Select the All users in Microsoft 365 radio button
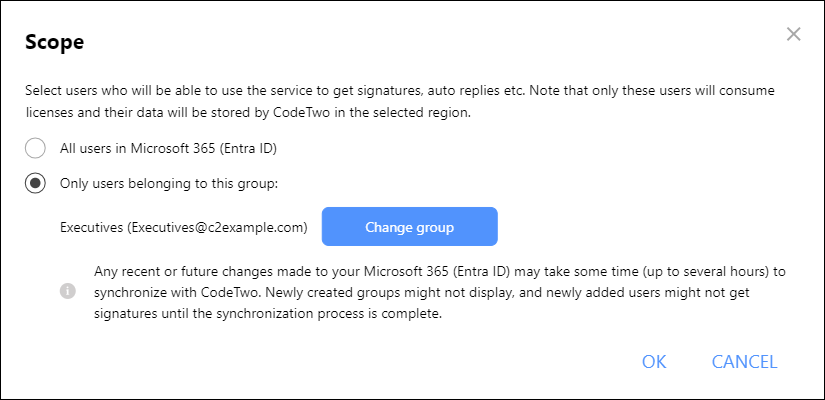The image size is (825, 400). (x=35, y=148)
